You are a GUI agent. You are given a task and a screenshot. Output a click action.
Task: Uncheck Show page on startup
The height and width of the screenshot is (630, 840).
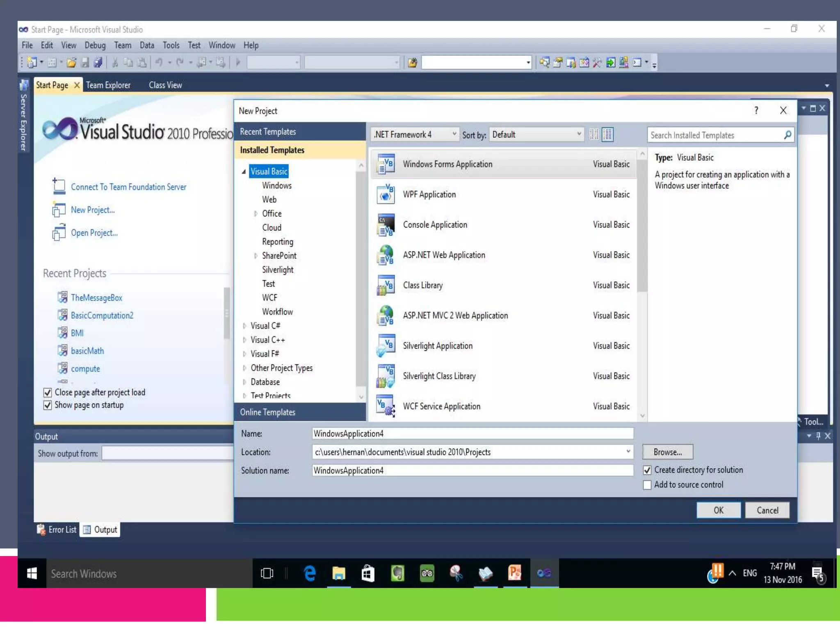pos(48,405)
